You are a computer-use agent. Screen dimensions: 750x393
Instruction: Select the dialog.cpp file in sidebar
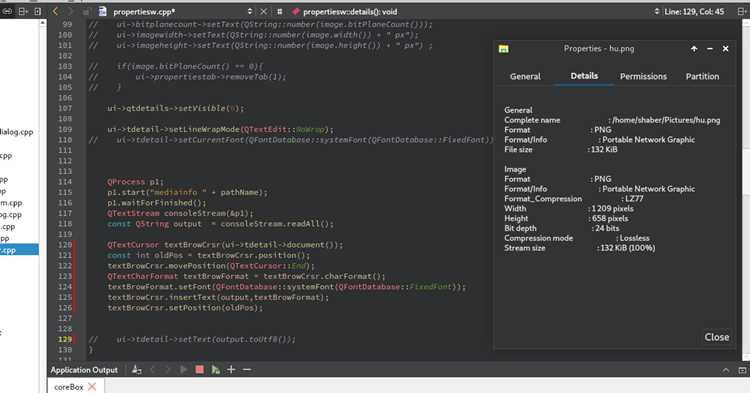pos(17,132)
